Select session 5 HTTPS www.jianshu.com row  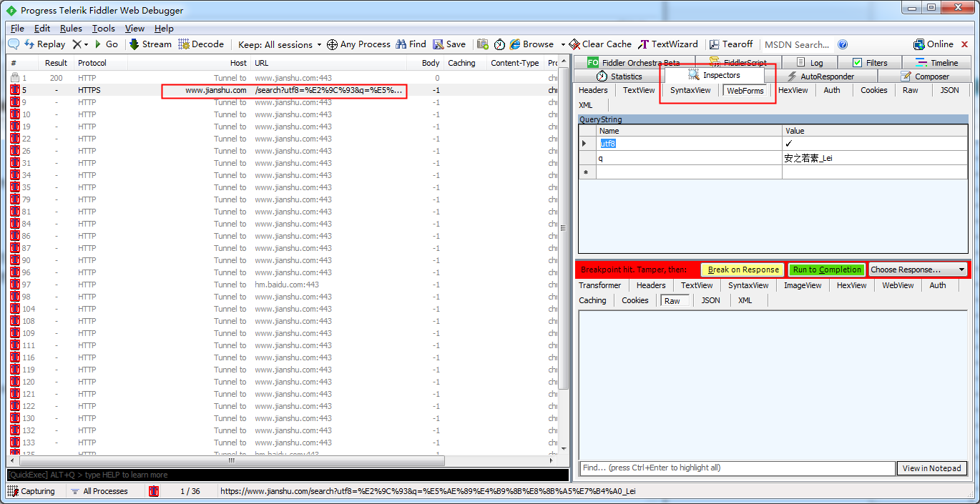tap(283, 91)
